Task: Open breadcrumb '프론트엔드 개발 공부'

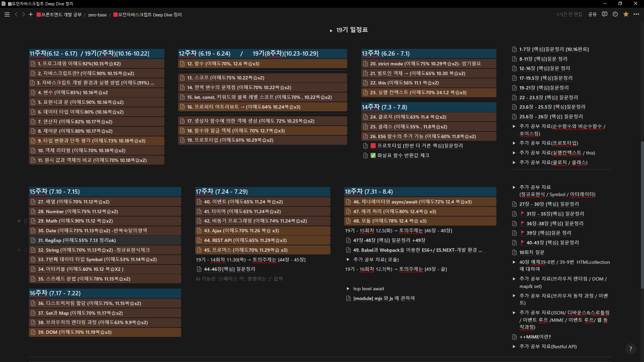Action: [59, 15]
